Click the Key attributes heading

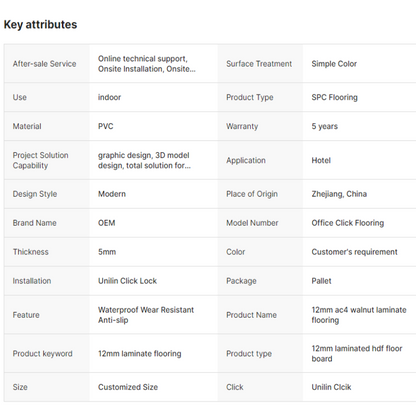(x=40, y=25)
